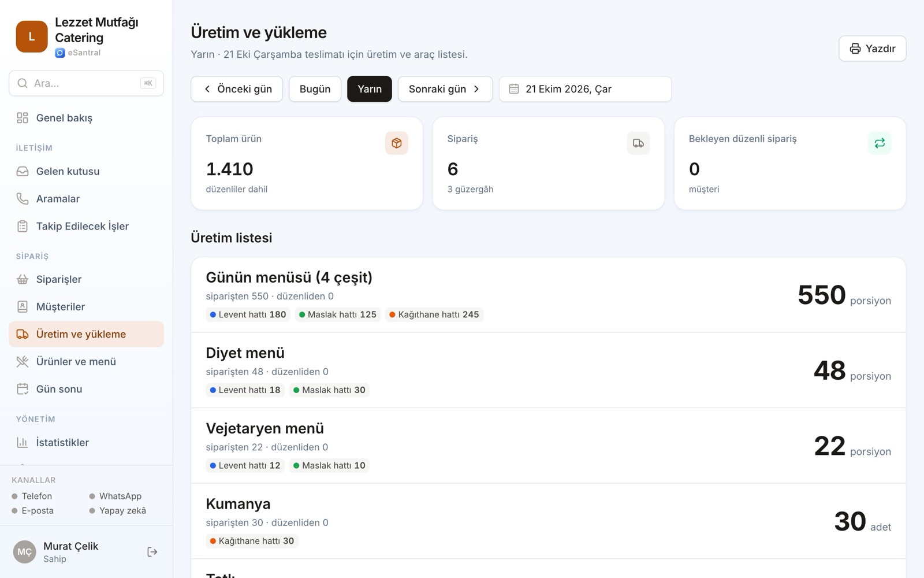Select the Diyet menü row title

click(245, 353)
